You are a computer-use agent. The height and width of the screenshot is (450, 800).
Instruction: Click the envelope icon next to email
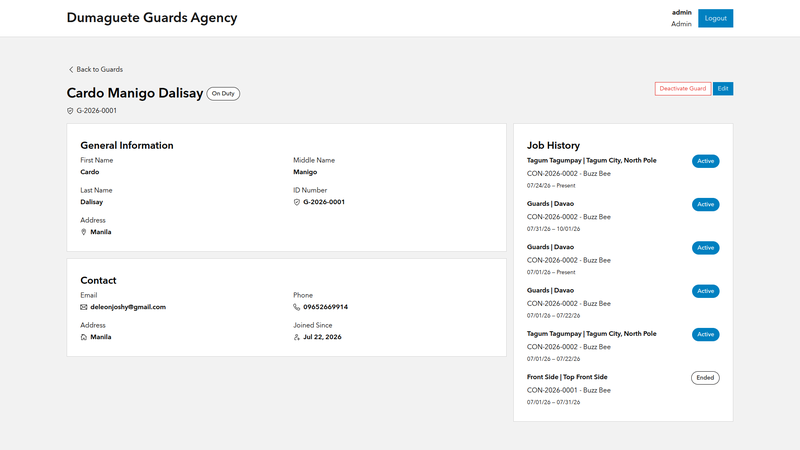[x=84, y=307]
